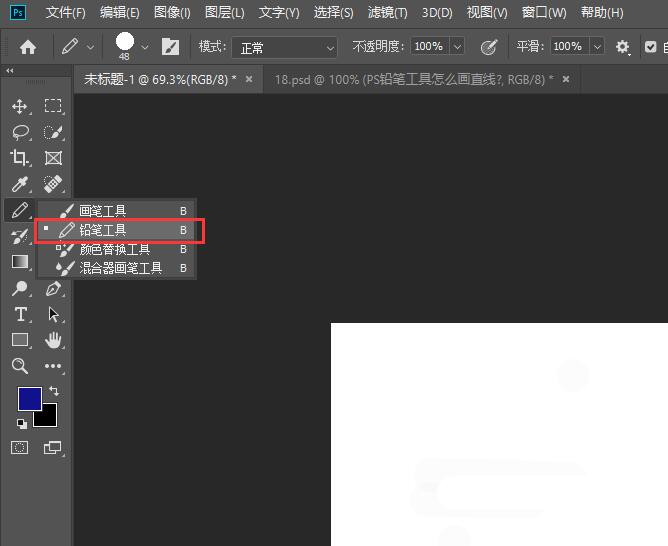Toggle Quick Mask mode
The height and width of the screenshot is (546, 668).
[20, 448]
